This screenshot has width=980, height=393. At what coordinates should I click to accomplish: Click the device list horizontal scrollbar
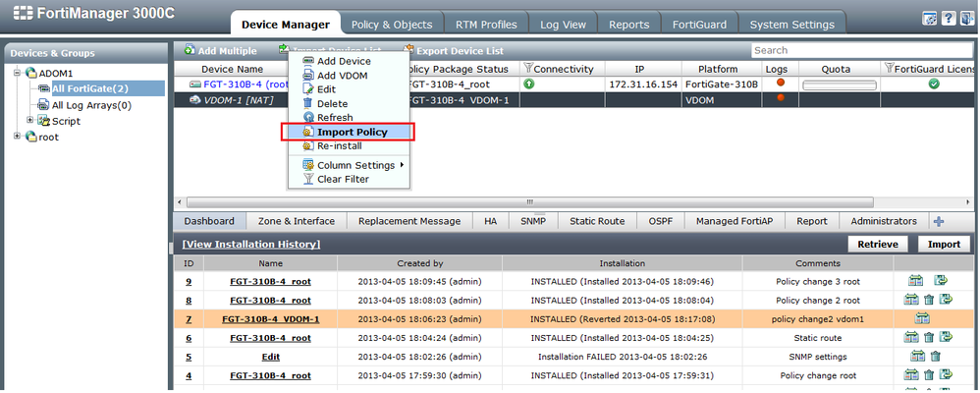[530, 202]
